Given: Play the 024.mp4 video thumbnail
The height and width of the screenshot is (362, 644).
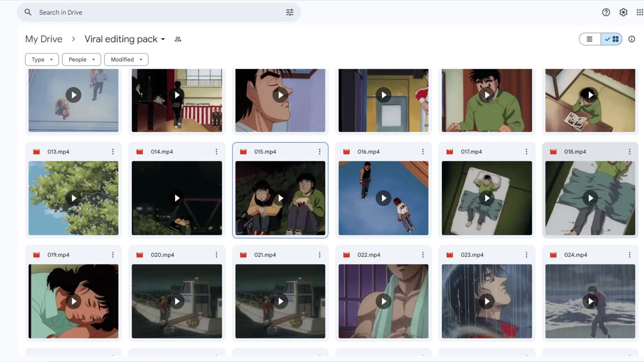Looking at the screenshot, I should click(x=590, y=301).
